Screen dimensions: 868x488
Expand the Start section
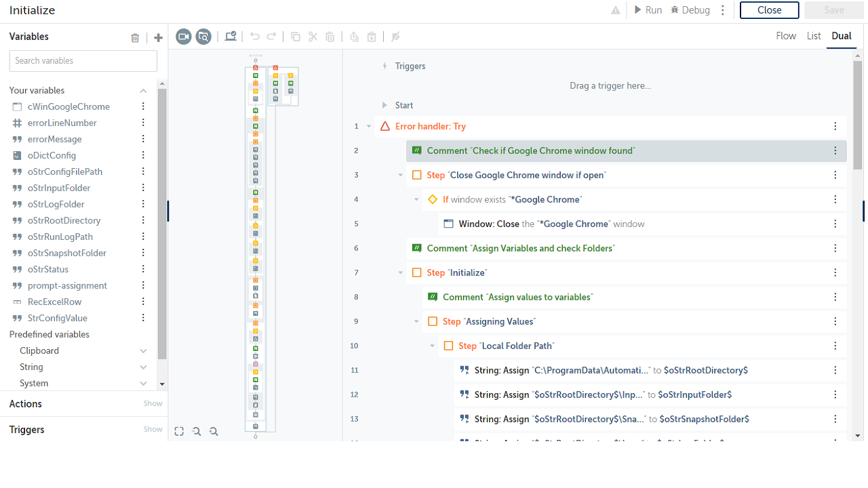click(384, 105)
